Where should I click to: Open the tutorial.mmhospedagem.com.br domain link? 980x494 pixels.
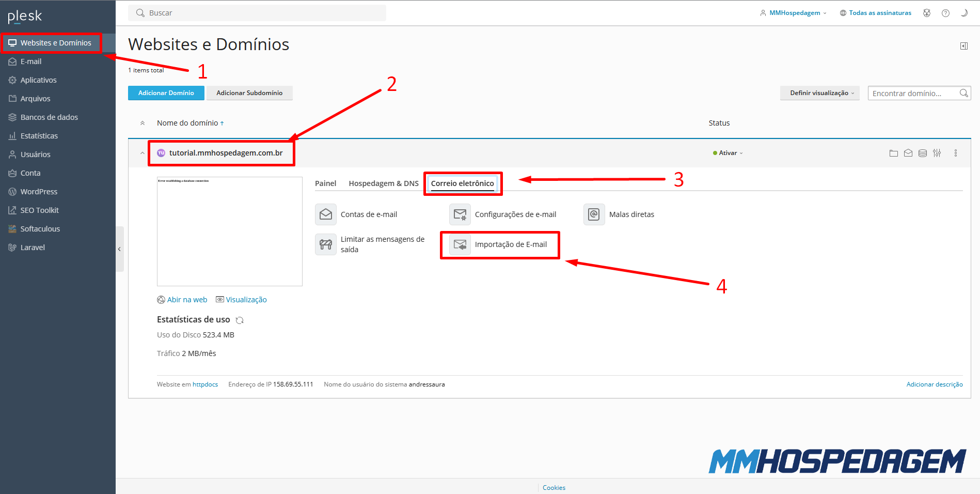coord(226,153)
